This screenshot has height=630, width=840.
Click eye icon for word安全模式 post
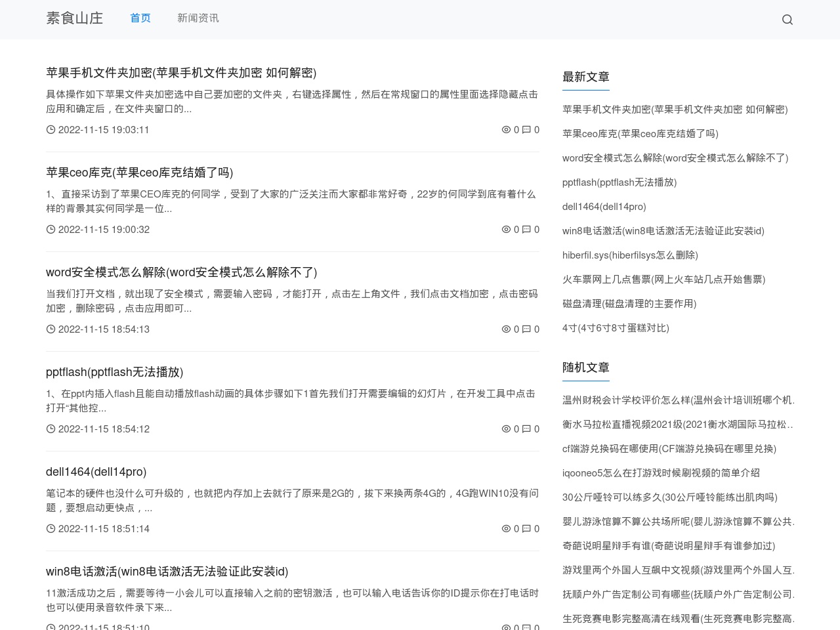(x=506, y=329)
